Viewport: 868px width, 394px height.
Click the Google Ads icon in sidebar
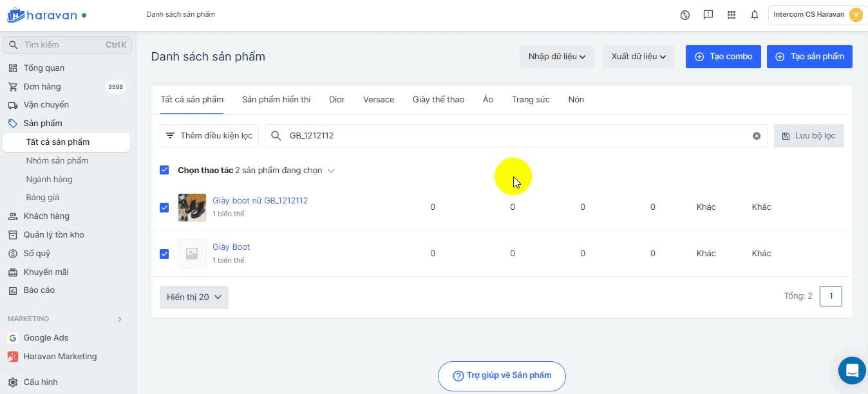click(13, 338)
